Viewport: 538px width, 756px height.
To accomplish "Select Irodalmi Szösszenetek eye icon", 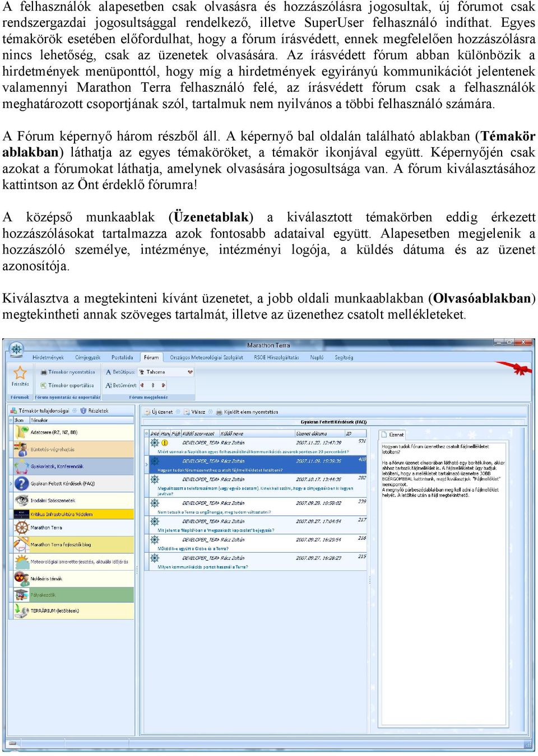I will 21,500.
